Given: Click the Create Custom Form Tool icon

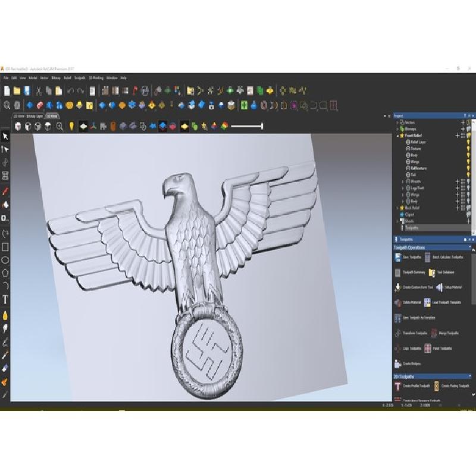Looking at the screenshot, I should coord(397,287).
